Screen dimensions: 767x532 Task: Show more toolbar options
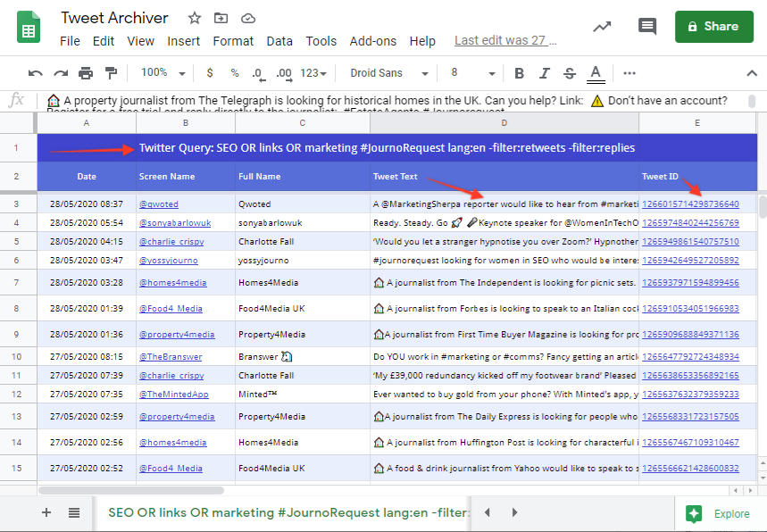(629, 73)
